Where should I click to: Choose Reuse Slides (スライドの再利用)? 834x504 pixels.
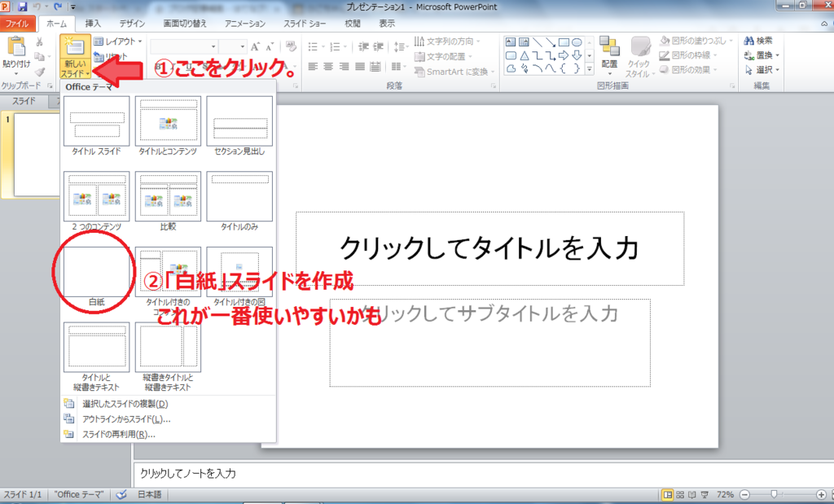click(x=168, y=434)
